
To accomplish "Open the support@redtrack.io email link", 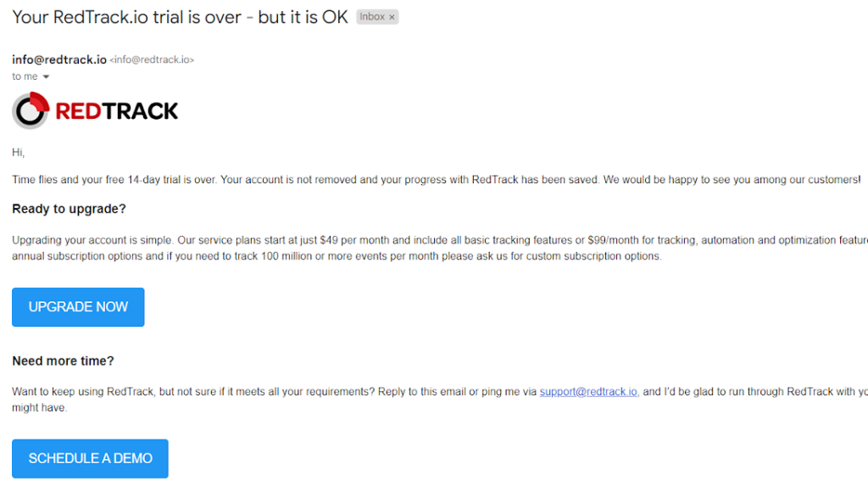I will click(588, 392).
